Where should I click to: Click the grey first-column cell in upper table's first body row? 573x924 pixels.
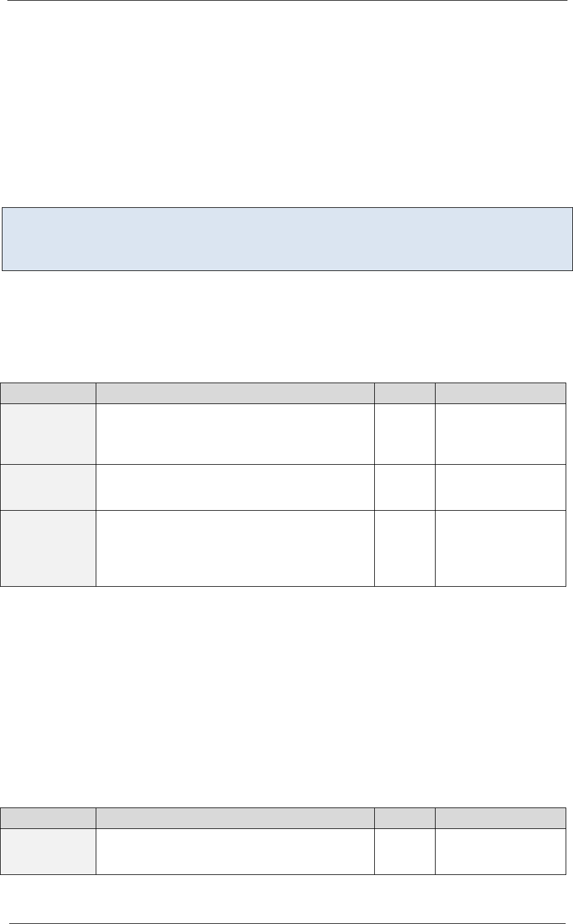48,433
